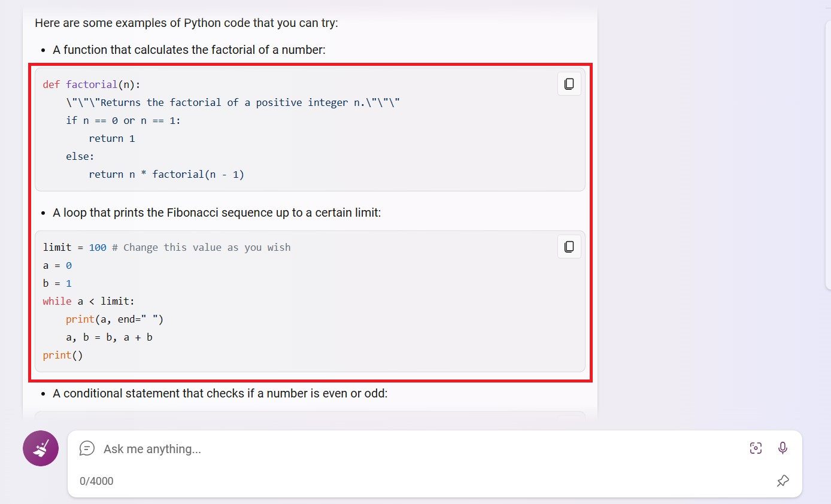831x504 pixels.
Task: Activate voice input with the microphone icon
Action: tap(783, 448)
